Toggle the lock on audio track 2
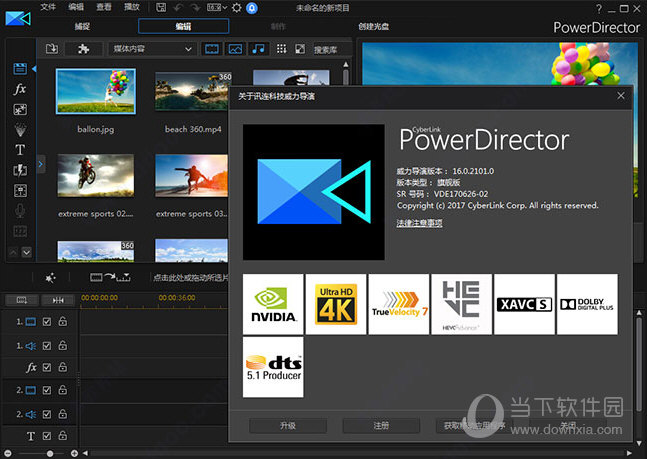Image resolution: width=647 pixels, height=459 pixels. click(x=62, y=413)
